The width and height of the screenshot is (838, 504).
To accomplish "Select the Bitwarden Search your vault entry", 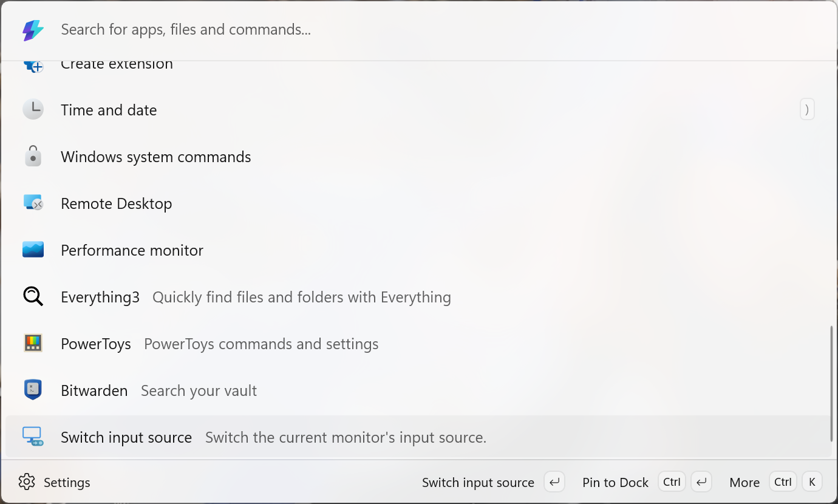I will (x=418, y=390).
